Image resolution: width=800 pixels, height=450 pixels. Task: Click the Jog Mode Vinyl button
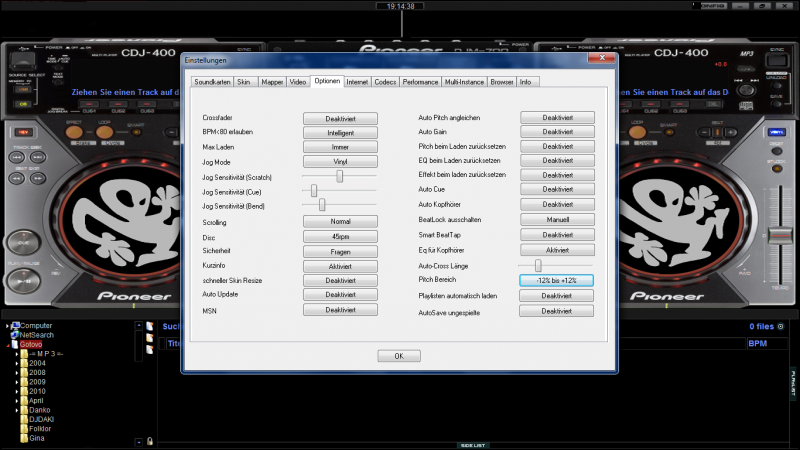(x=340, y=161)
